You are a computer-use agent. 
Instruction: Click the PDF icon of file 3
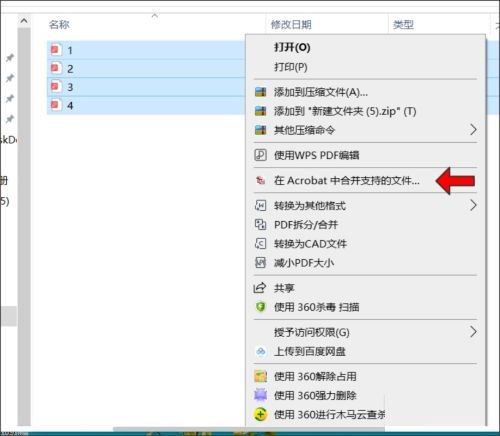[56, 87]
